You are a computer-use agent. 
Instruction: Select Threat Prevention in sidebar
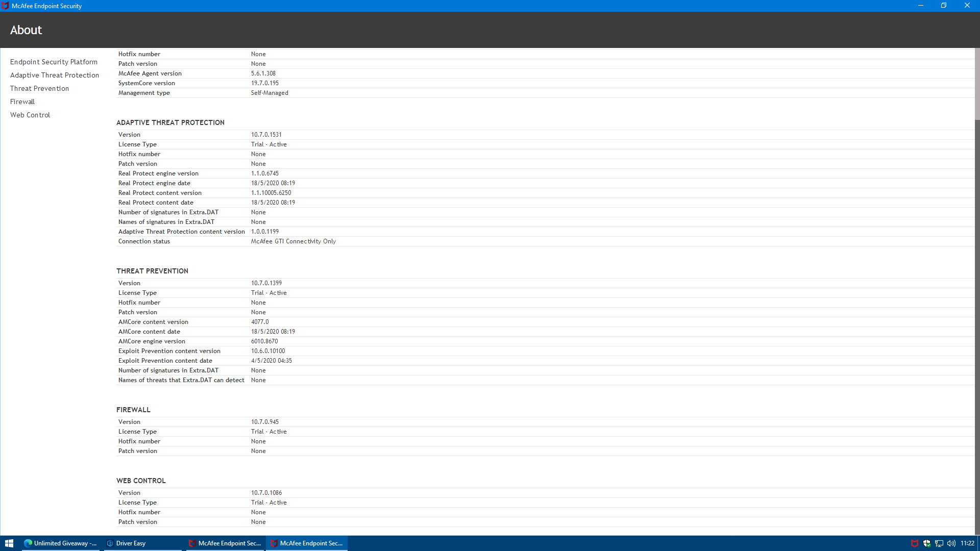pyautogui.click(x=39, y=88)
